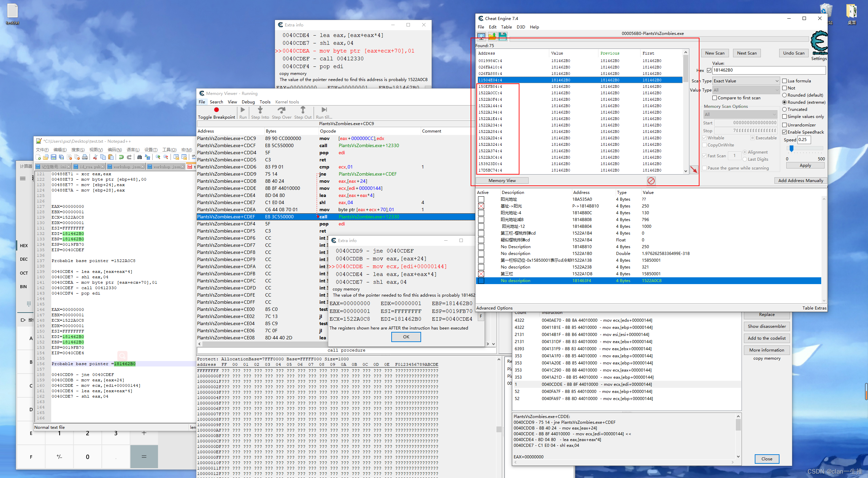Viewport: 868px width, 478px height.
Task: Click the red arrow add-selected-addresses icon
Action: [x=694, y=170]
